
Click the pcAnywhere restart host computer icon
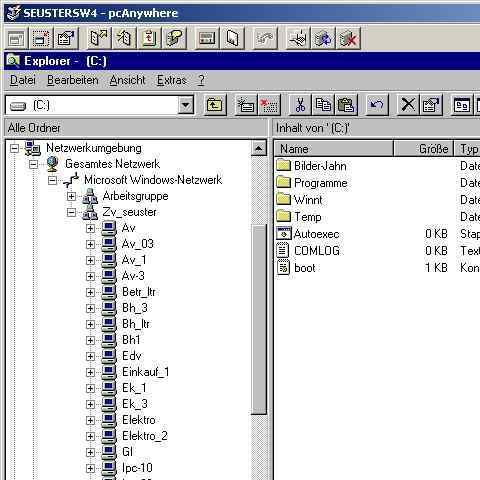pos(323,39)
